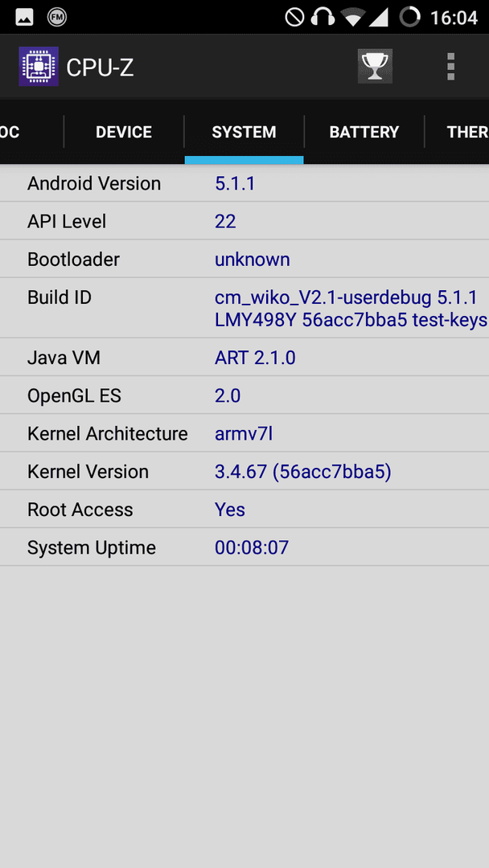Tap the uptime value 00:08:07

click(252, 547)
